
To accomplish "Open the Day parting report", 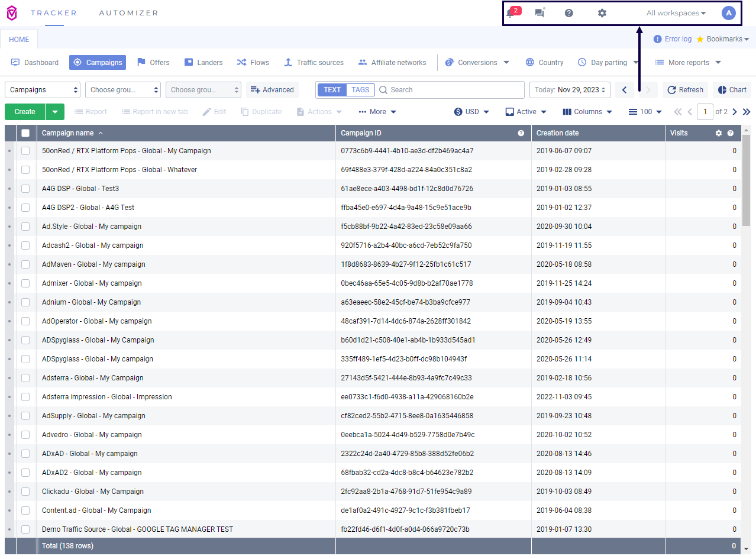I will (603, 63).
